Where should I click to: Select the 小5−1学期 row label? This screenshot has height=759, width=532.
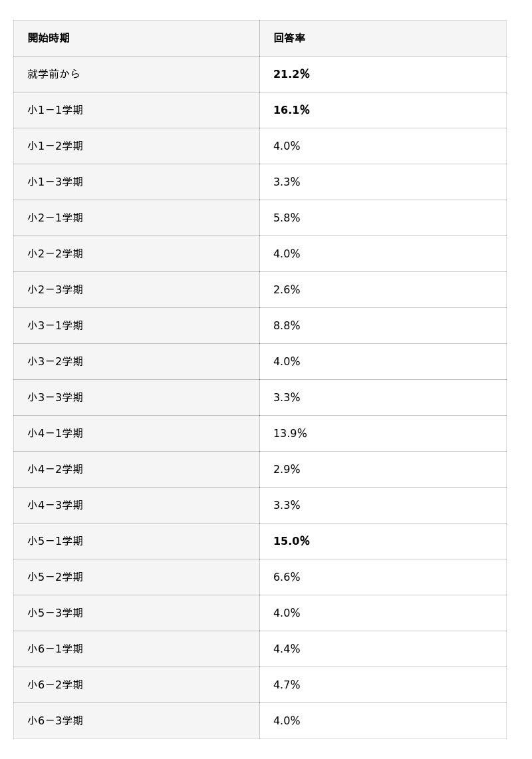pos(55,541)
